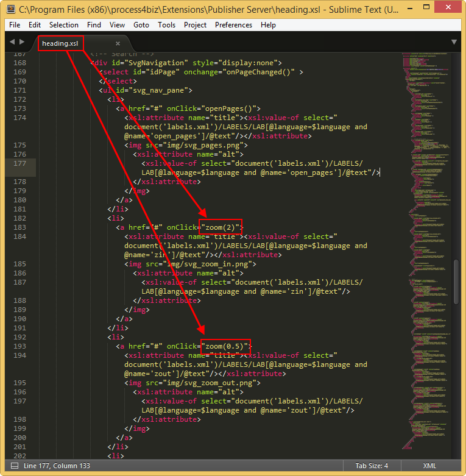Click the "zoom(2)" onClick value
The width and height of the screenshot is (466, 476).
coord(221,227)
